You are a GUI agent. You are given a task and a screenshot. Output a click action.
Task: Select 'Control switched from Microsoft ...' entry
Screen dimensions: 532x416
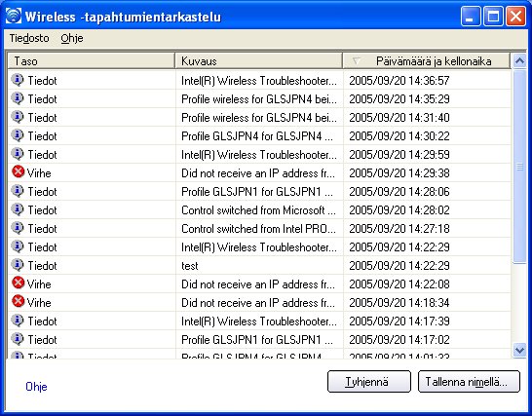[258, 210]
